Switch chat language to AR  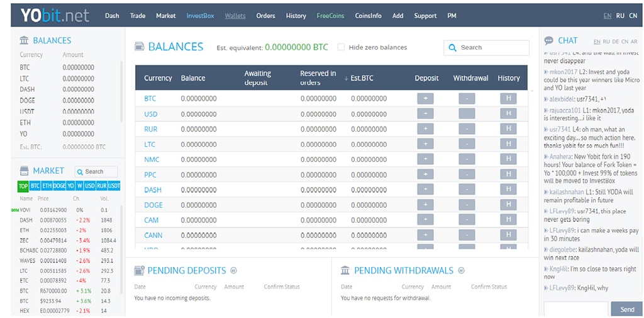click(x=634, y=42)
